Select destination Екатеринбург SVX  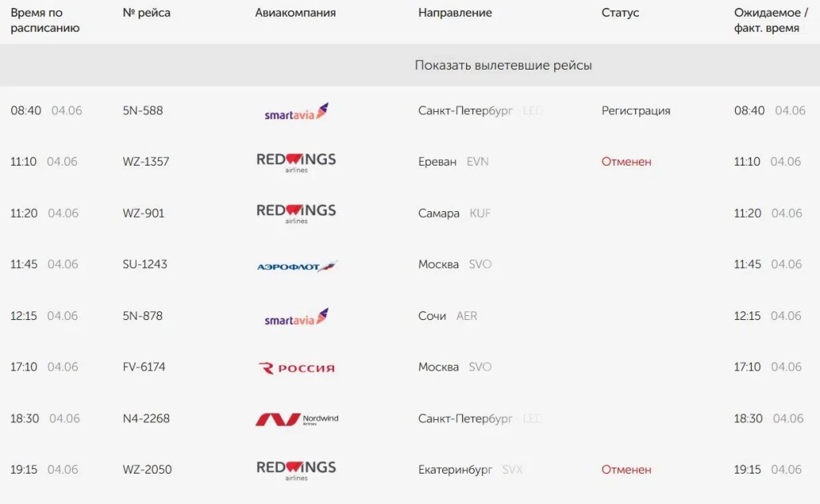pyautogui.click(x=470, y=470)
